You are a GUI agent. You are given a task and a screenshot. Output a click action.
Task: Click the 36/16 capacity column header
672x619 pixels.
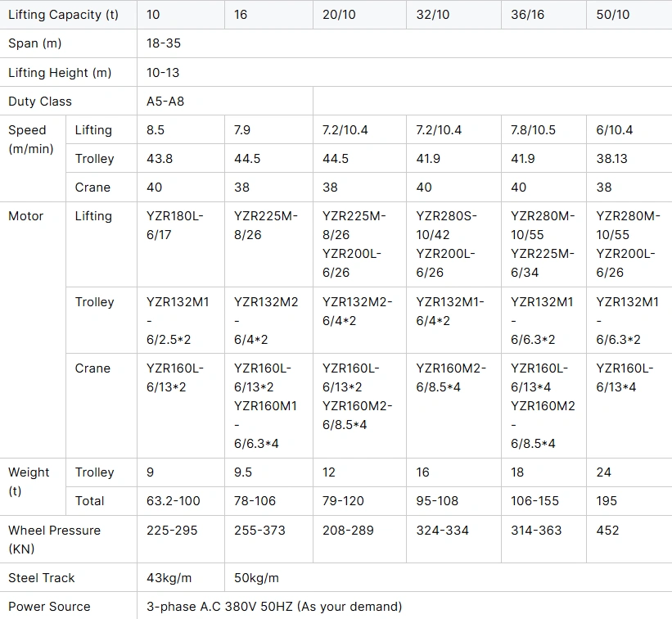pos(527,15)
